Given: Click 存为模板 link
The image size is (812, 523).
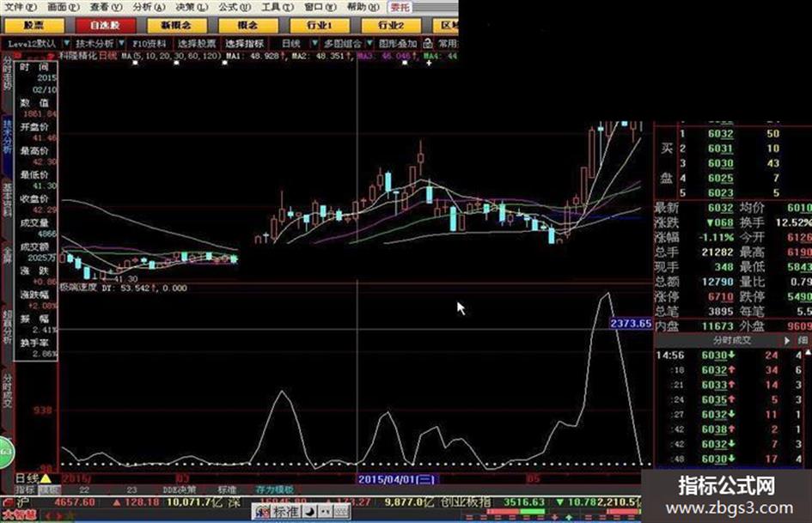Looking at the screenshot, I should click(x=274, y=490).
